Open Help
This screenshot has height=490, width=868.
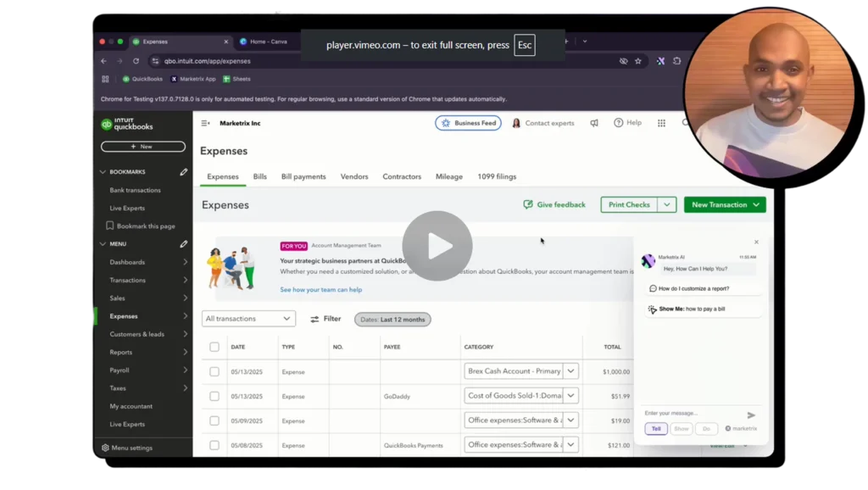[628, 123]
